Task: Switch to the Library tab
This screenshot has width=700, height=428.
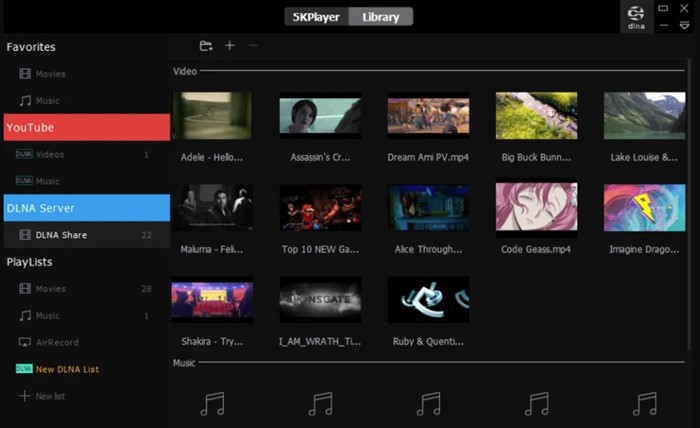Action: click(x=381, y=17)
